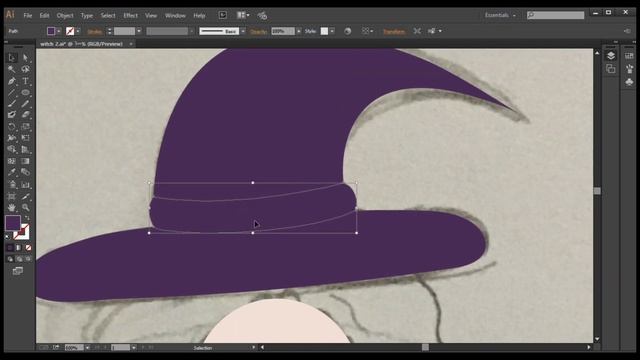Image resolution: width=640 pixels, height=360 pixels.
Task: Open the Basic brush definition dropdown
Action: (x=243, y=31)
